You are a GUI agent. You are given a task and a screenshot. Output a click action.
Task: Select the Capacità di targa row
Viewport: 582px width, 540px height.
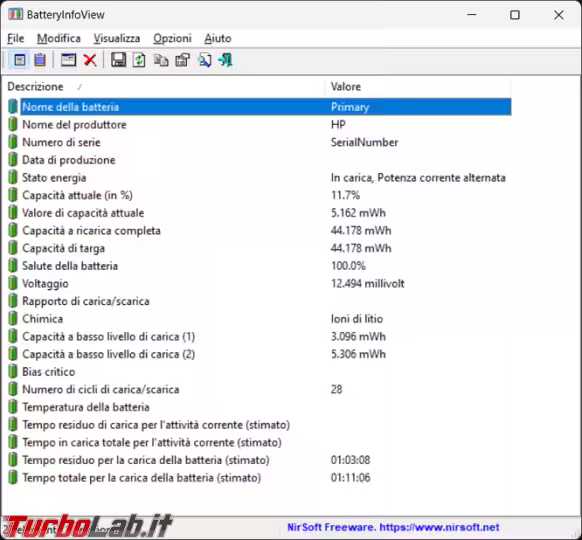259,248
